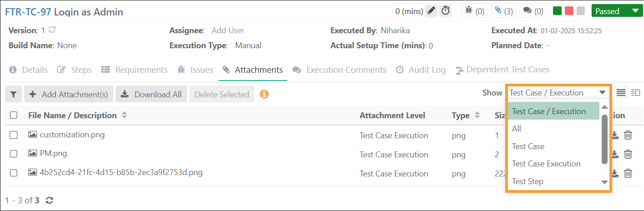This screenshot has height=211, width=644.
Task: Open the Show filter combo box
Action: (x=558, y=93)
